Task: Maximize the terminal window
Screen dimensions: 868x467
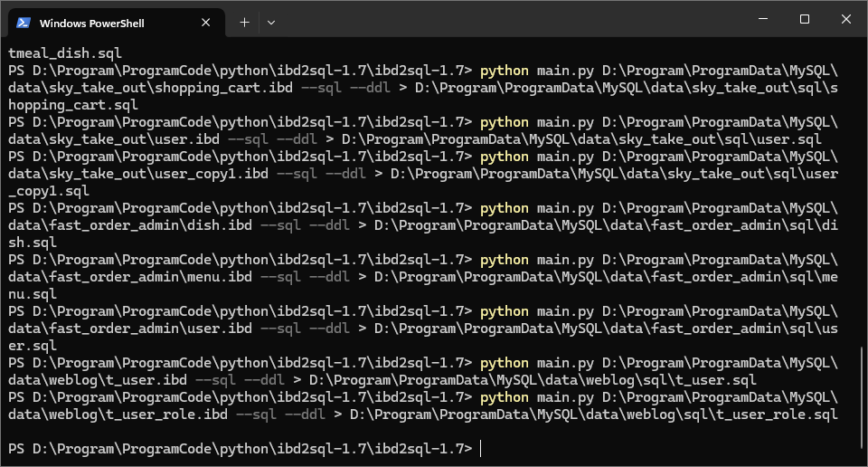Action: pyautogui.click(x=805, y=19)
